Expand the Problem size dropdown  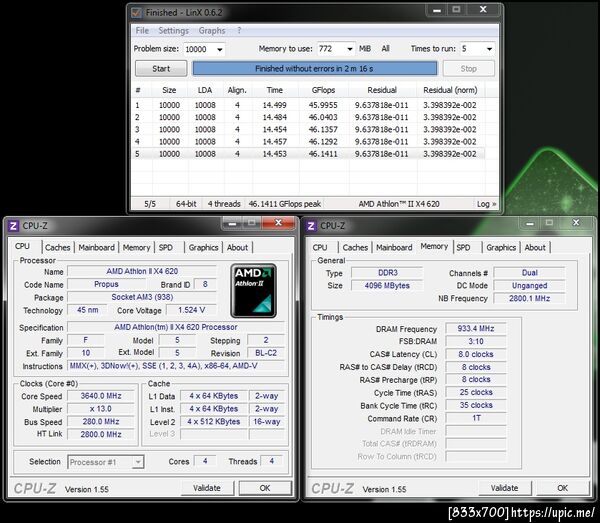pos(220,49)
